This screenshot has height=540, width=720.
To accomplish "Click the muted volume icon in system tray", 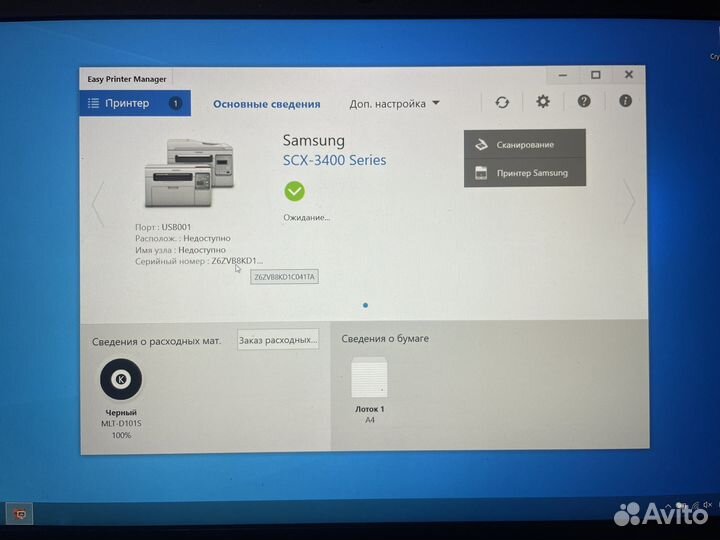I will coord(708,504).
